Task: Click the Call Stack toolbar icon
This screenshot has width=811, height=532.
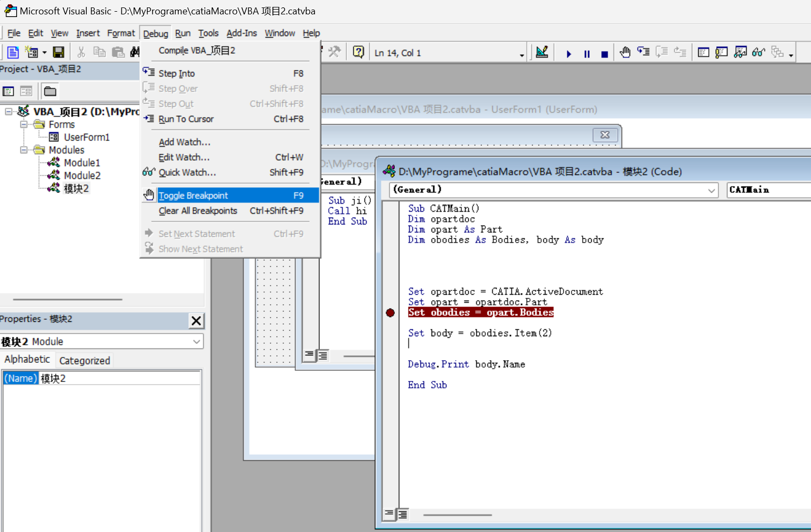Action: (777, 52)
